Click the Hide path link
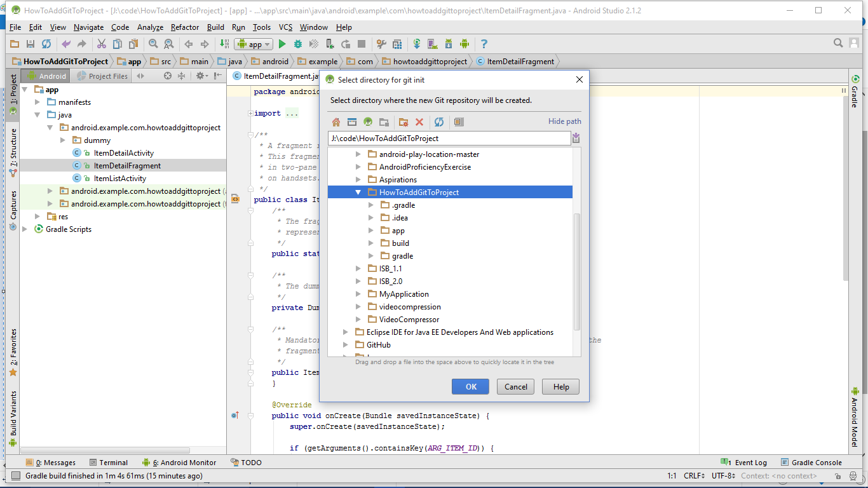The width and height of the screenshot is (868, 488). tap(564, 121)
